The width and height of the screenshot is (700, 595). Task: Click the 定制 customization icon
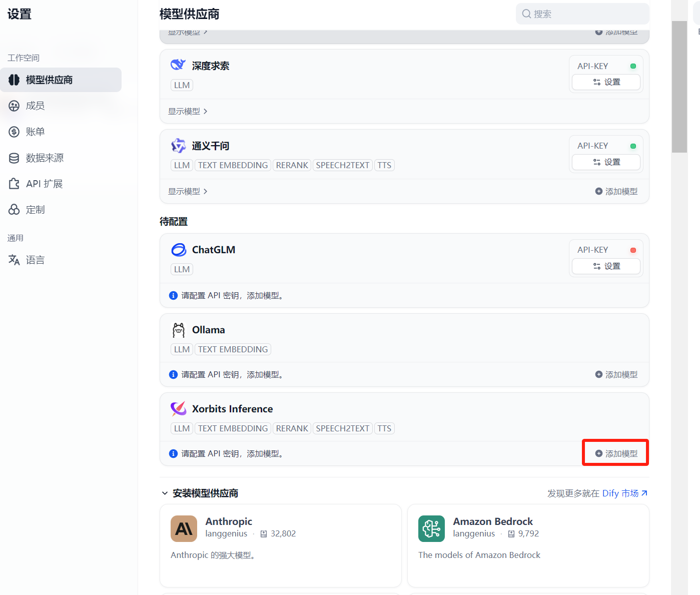tap(14, 210)
